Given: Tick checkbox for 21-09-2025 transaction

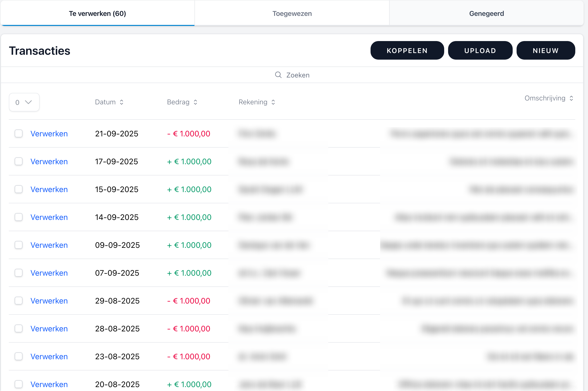Looking at the screenshot, I should (19, 134).
